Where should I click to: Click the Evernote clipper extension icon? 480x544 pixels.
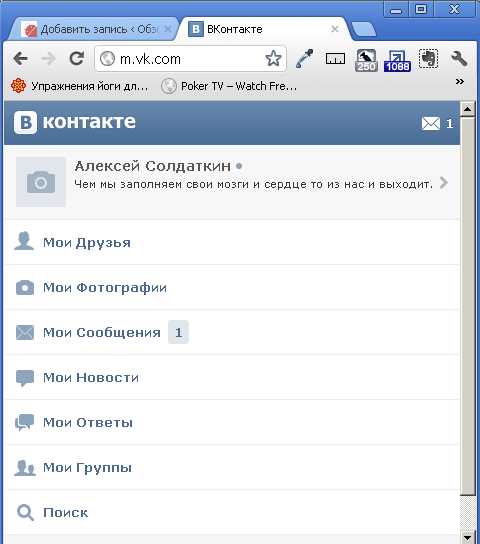pos(429,58)
